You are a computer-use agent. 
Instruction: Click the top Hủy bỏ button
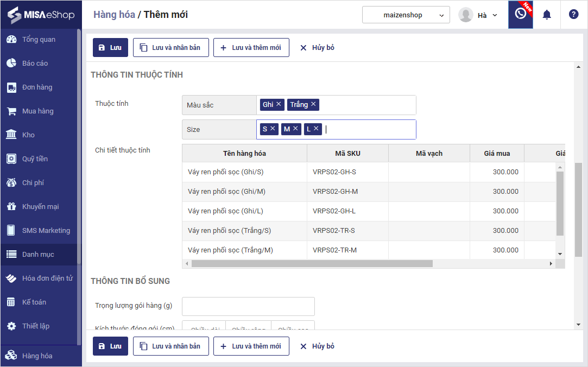[317, 47]
